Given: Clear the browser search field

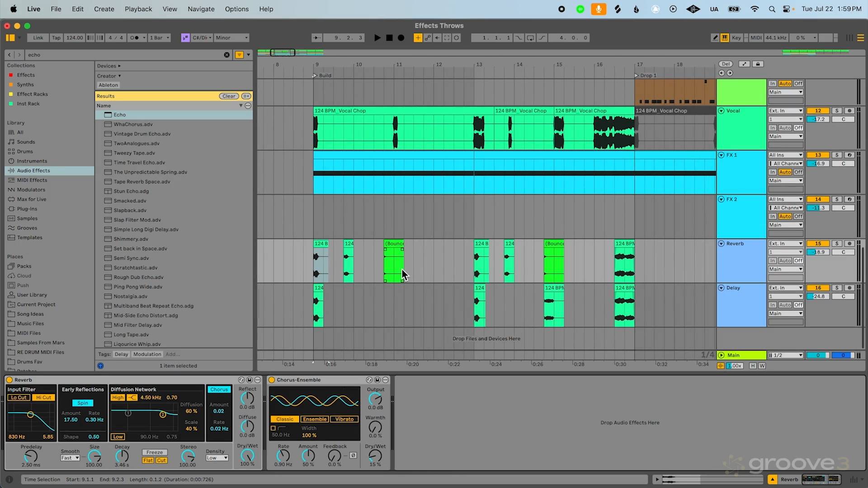Looking at the screenshot, I should [x=226, y=55].
